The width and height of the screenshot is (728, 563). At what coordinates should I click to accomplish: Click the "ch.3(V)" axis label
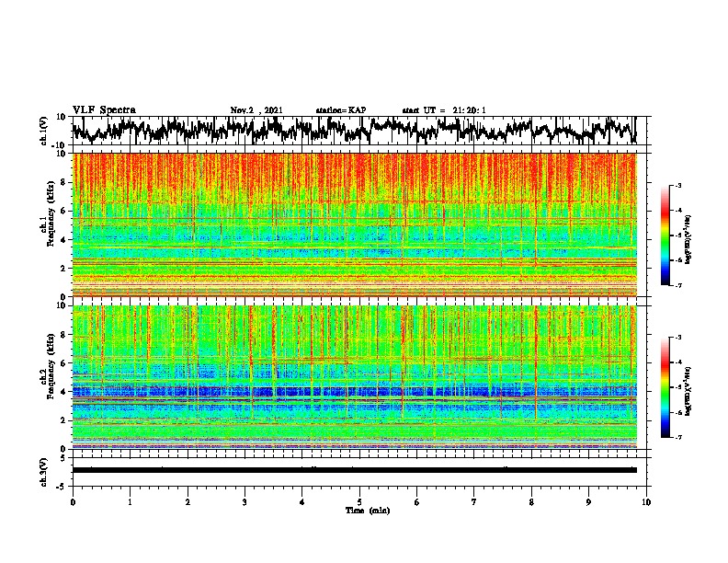pyautogui.click(x=44, y=472)
